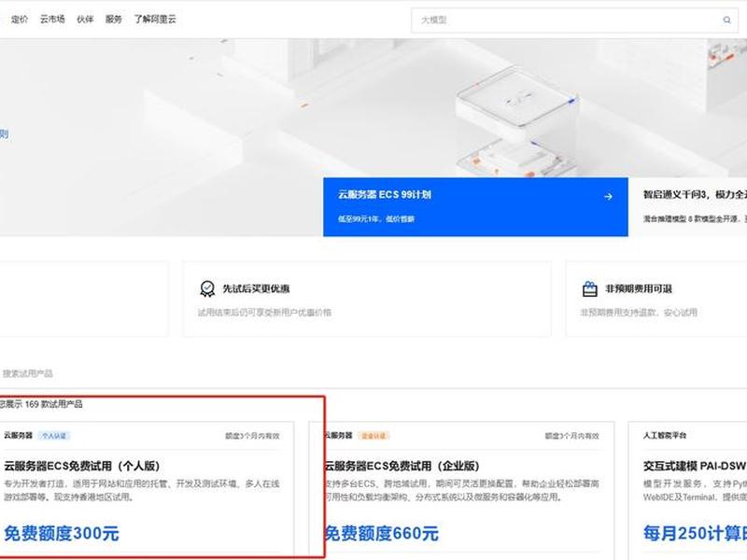Image resolution: width=747 pixels, height=560 pixels.
Task: Click 免费额度300元 text
Action: (62, 533)
